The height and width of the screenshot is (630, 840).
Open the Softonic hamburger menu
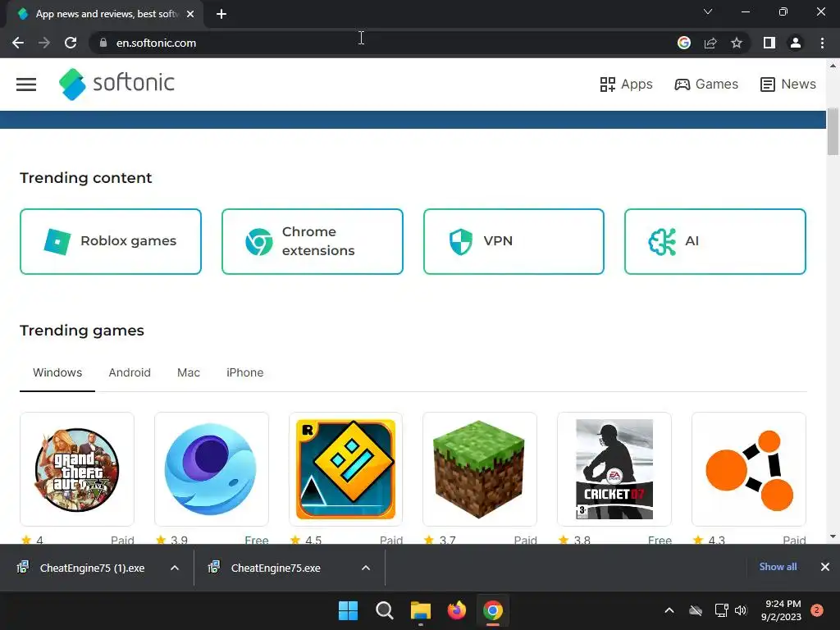[26, 84]
